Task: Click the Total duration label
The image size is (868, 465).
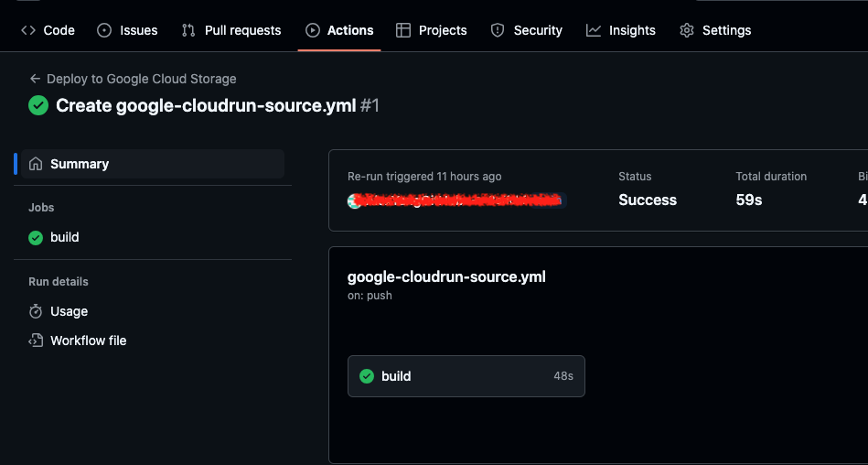Action: [771, 177]
